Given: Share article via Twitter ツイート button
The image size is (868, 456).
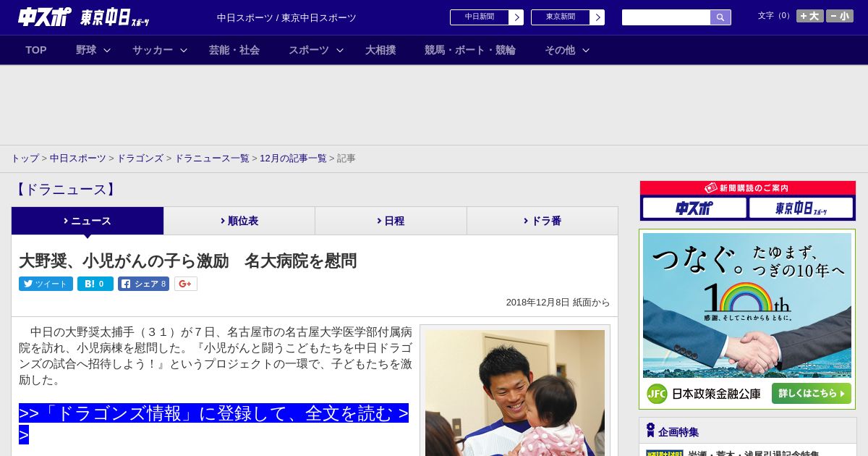Looking at the screenshot, I should (x=46, y=284).
